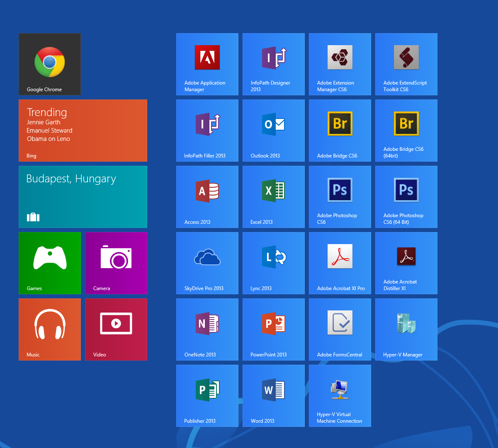Image resolution: width=498 pixels, height=448 pixels.
Task: Open Adobe Bridge CS6 (64bit) tile
Action: 406,130
